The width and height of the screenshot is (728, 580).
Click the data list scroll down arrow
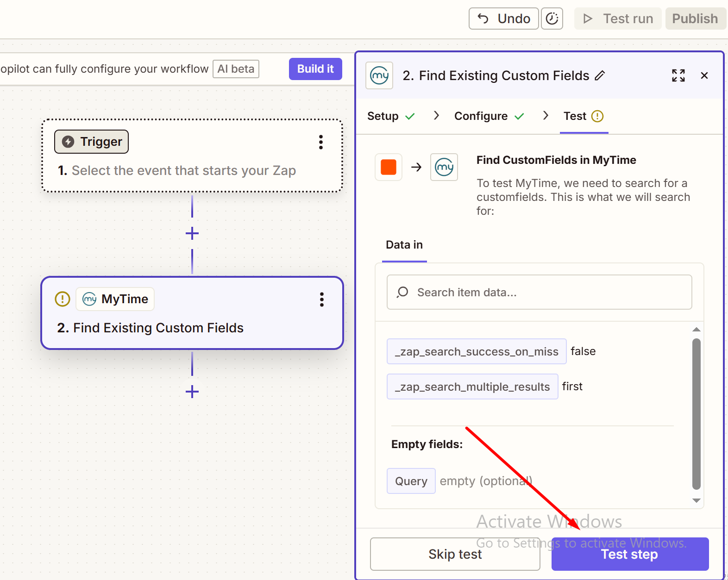(697, 500)
